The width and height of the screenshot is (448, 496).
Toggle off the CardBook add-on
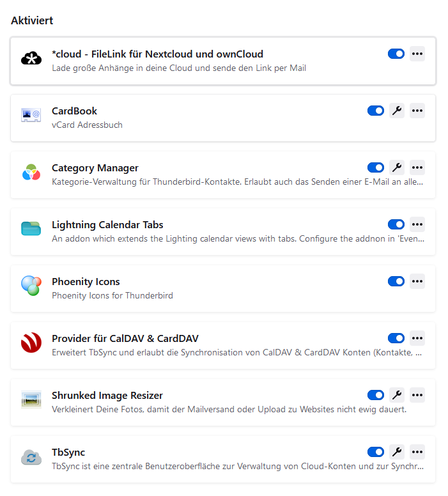point(376,111)
